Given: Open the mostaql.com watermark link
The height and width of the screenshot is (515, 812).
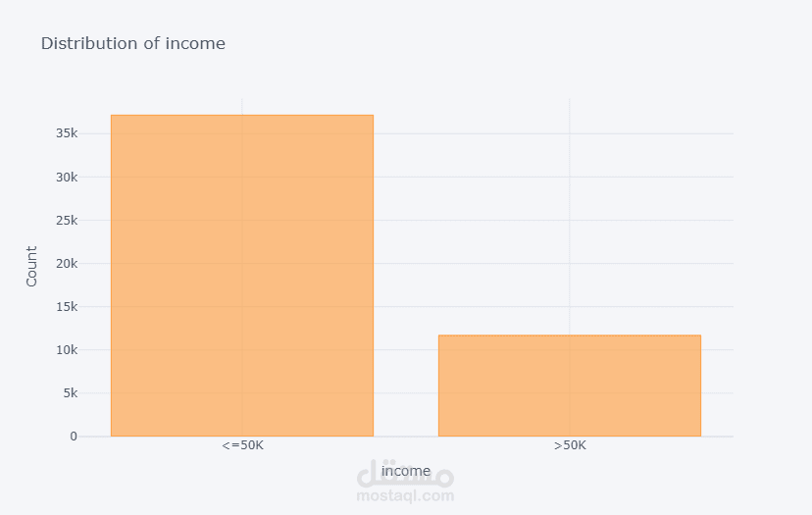Looking at the screenshot, I should (x=405, y=496).
